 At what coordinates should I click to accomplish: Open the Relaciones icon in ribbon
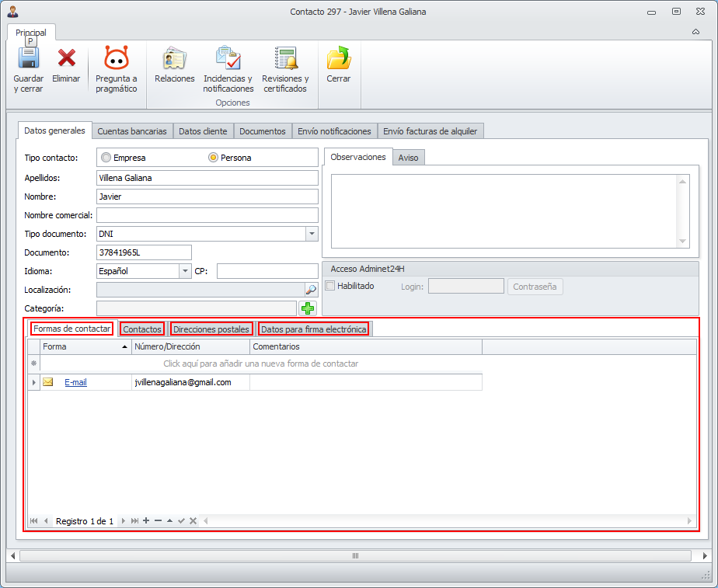coord(174,59)
